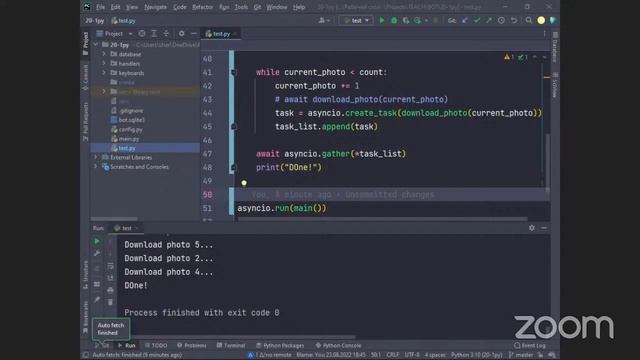The height and width of the screenshot is (360, 640).
Task: Open the Git menu
Action: [x=257, y=7]
